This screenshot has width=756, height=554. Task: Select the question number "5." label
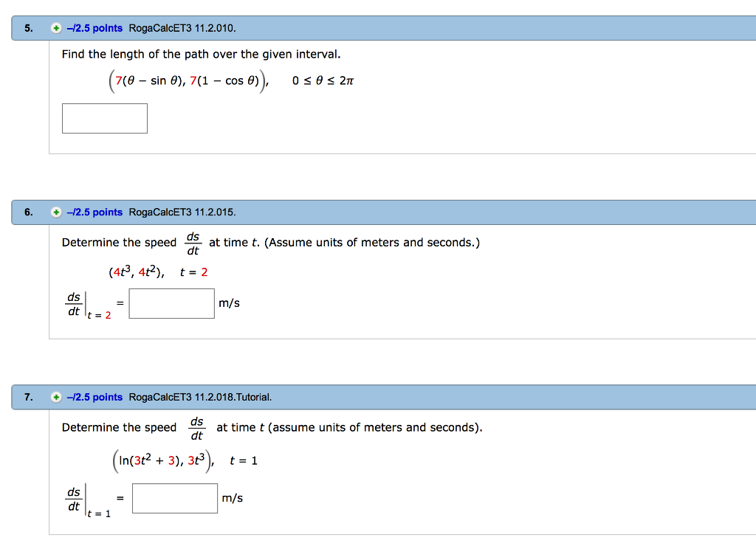coord(27,27)
